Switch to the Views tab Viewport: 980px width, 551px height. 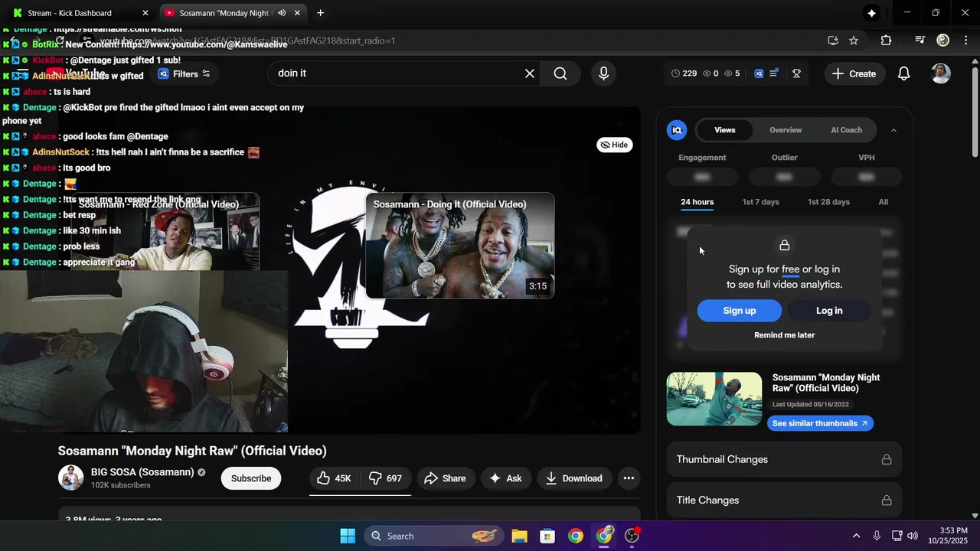(725, 130)
